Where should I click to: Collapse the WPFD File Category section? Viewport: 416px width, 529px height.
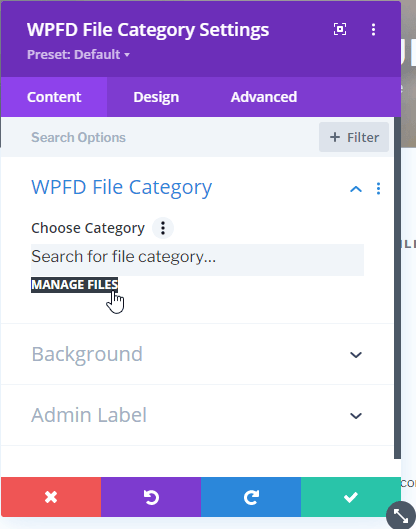click(x=356, y=189)
